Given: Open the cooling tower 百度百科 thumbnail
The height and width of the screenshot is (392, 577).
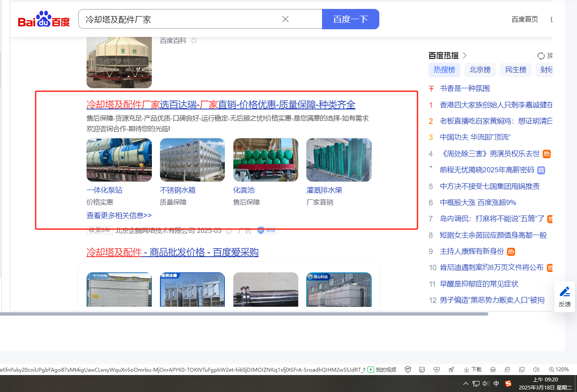Looking at the screenshot, I should click(119, 62).
